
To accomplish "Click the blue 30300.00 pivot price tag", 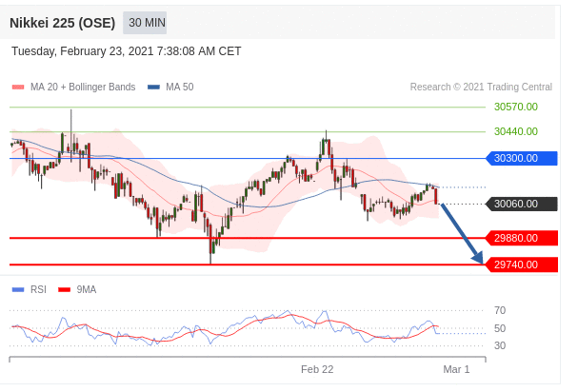I will point(522,159).
